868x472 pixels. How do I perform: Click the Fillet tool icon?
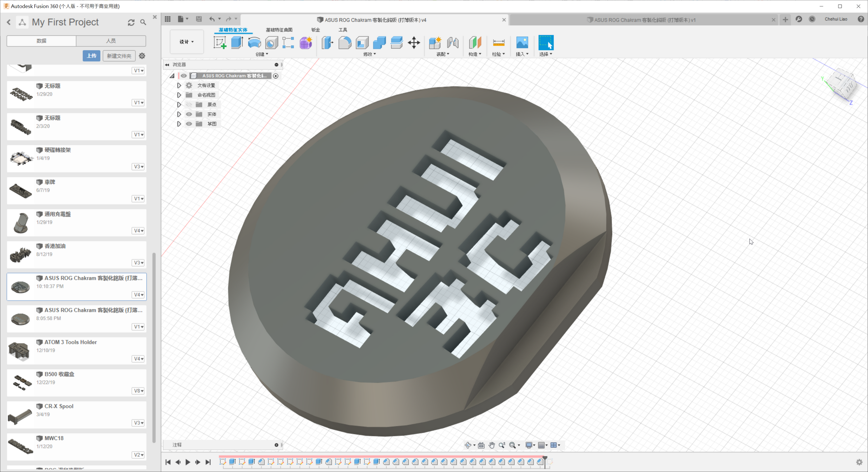345,43
